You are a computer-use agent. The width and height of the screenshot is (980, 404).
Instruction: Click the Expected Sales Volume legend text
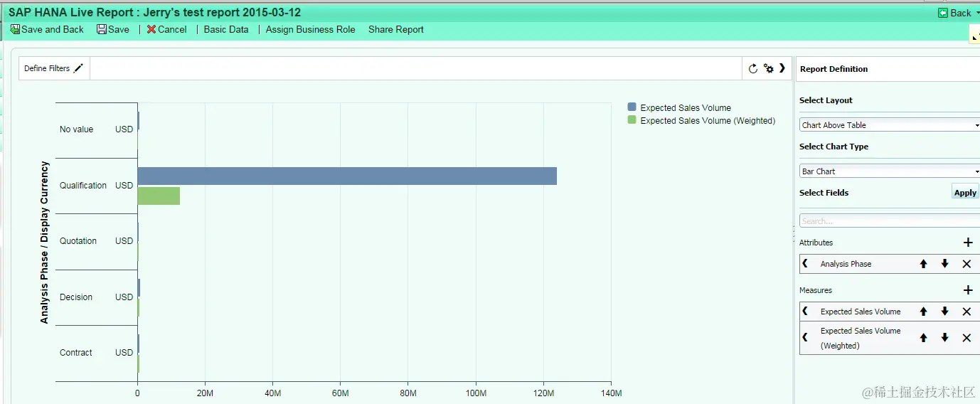tap(686, 108)
